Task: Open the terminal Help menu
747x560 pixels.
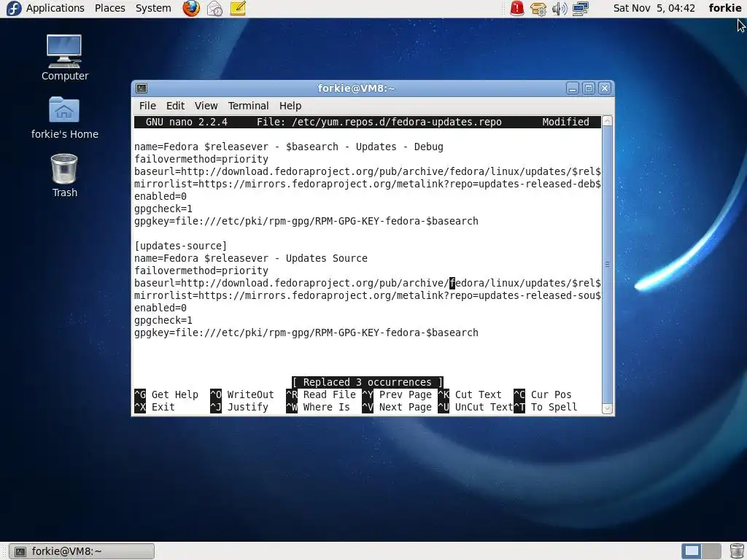Action: [x=290, y=106]
